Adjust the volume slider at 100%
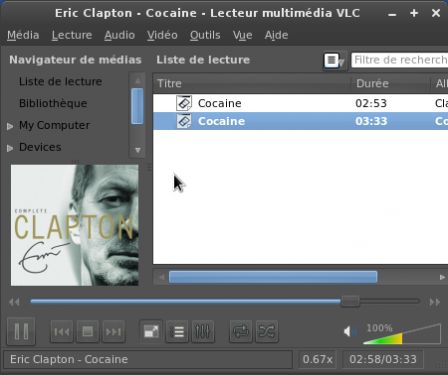 click(x=402, y=334)
